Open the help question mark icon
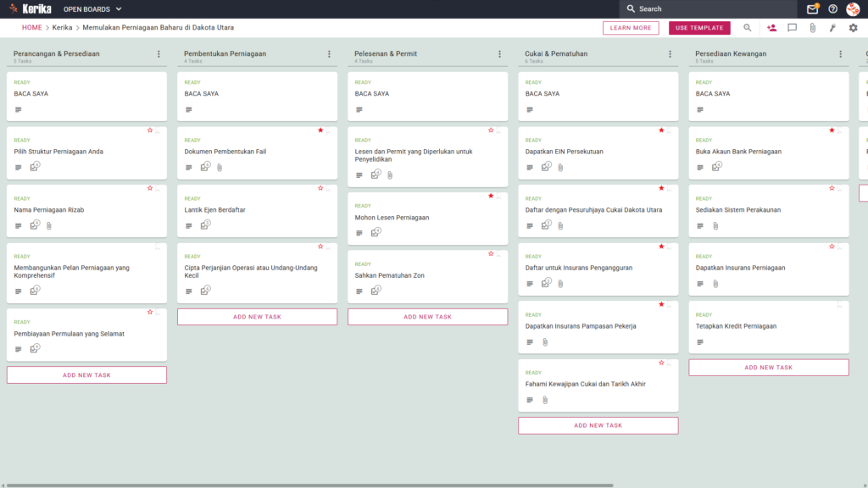 832,8
